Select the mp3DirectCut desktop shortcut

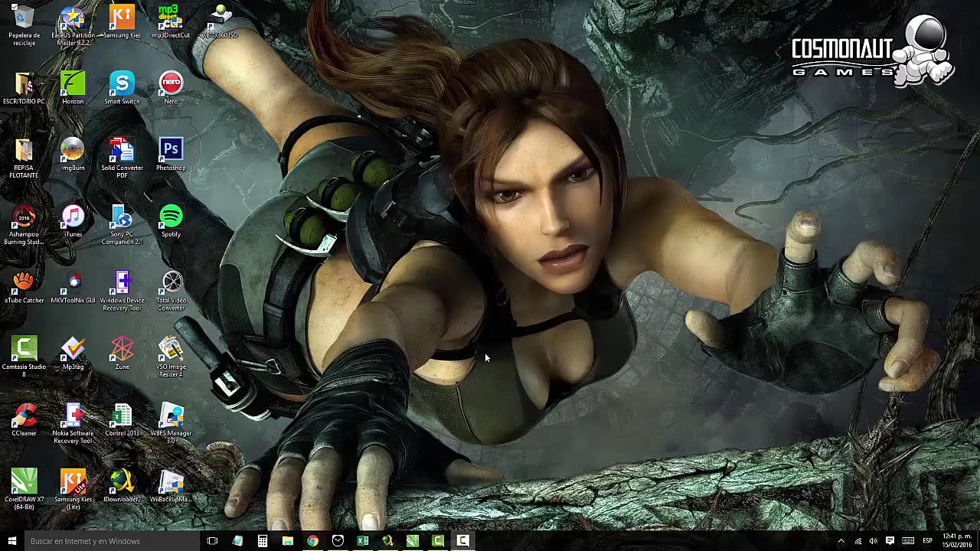(171, 21)
